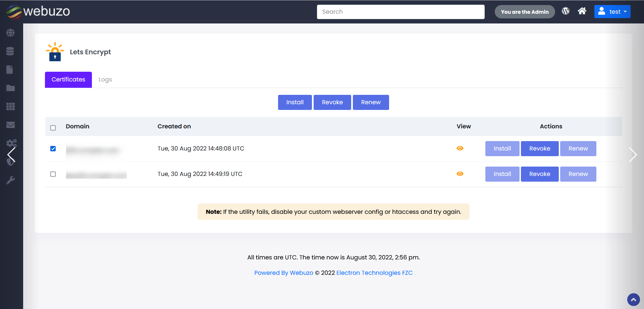Go to home via house icon
The image size is (644, 309).
click(x=582, y=11)
